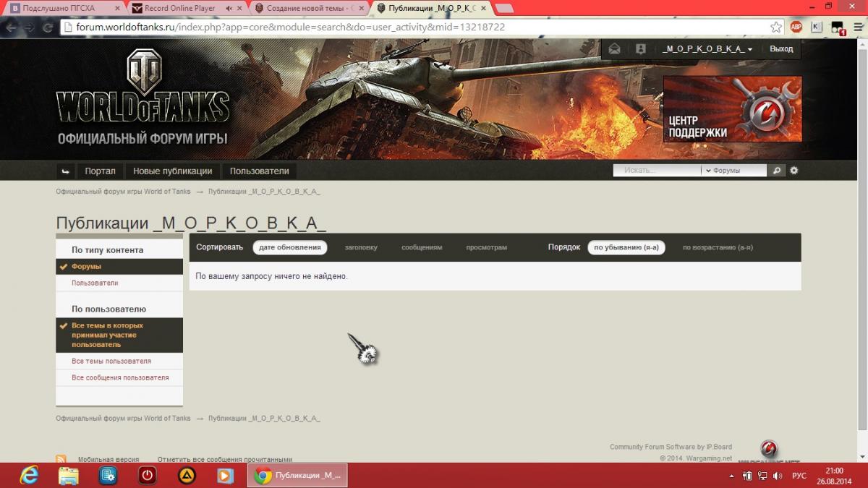The width and height of the screenshot is (868, 488).
Task: Open File Explorer from the taskbar
Action: click(69, 475)
